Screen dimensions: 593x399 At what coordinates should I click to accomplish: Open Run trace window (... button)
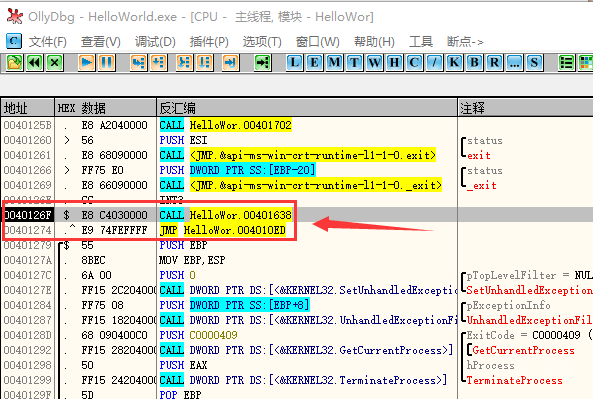click(514, 62)
